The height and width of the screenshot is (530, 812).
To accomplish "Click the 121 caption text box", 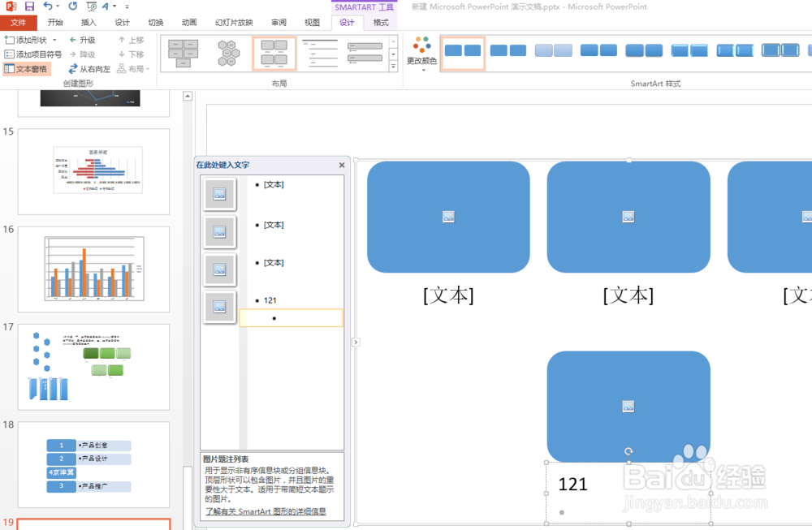I will (x=628, y=493).
